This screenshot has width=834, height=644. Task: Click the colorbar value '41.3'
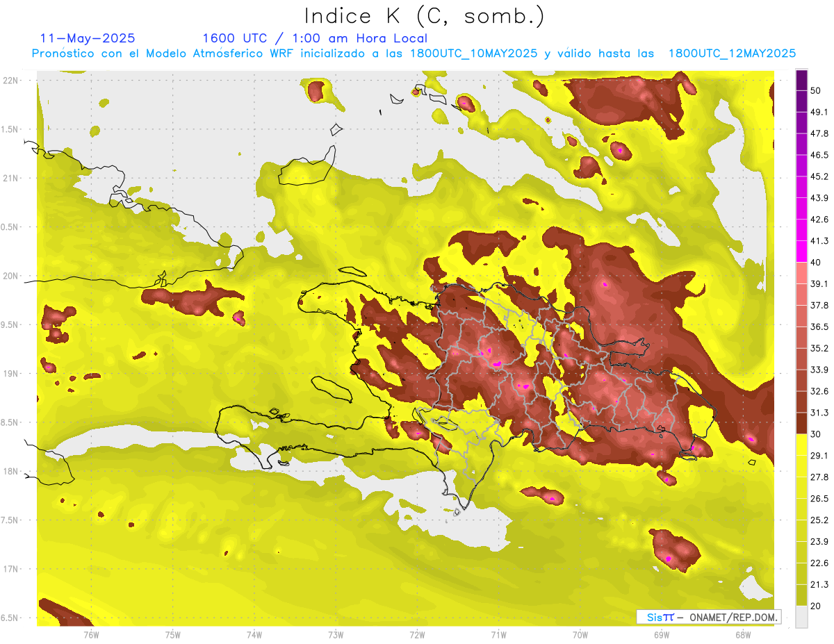pyautogui.click(x=820, y=241)
